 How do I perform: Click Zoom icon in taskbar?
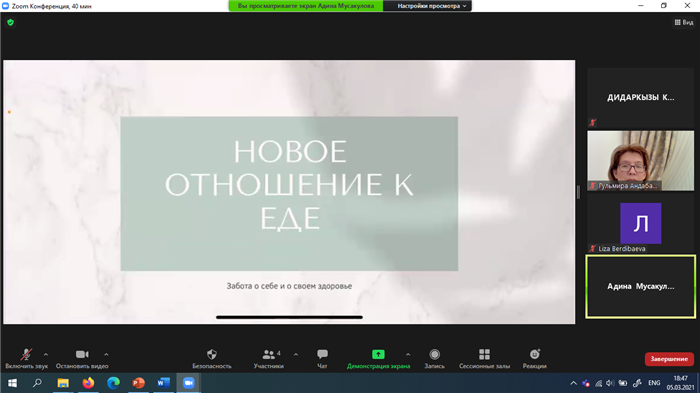click(x=188, y=383)
